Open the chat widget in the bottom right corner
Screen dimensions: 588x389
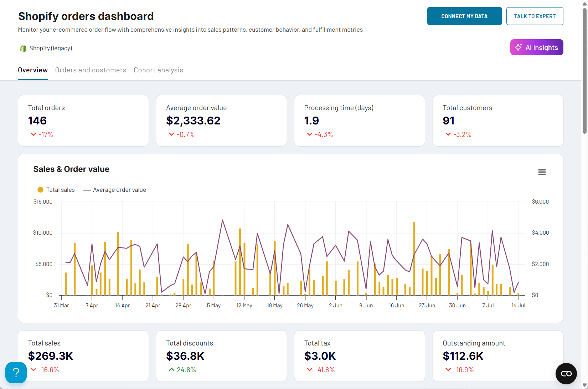[566, 374]
